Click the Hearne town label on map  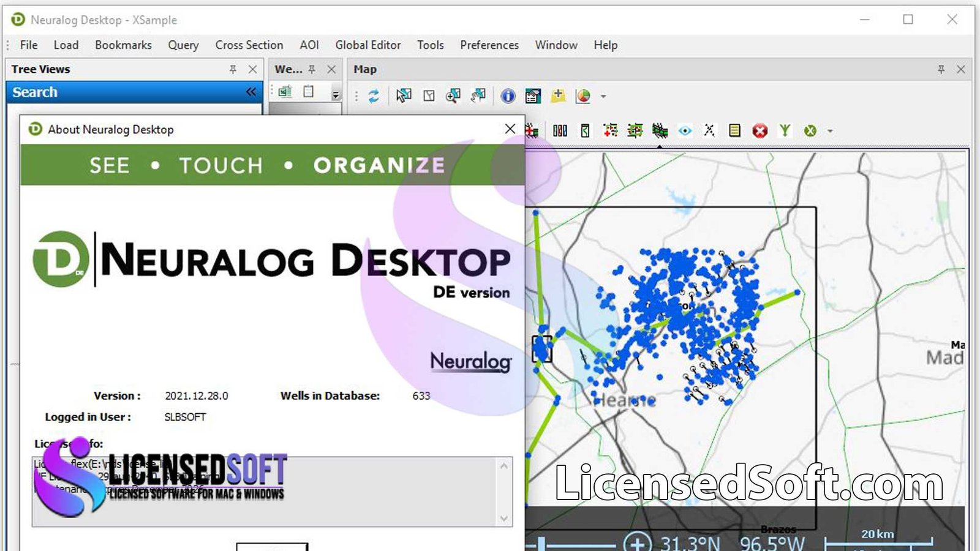624,401
